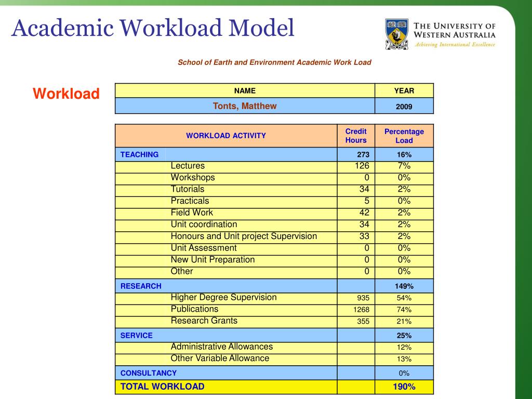Select the Percentage Load column header
This screenshot has width=532, height=399.
pos(404,136)
